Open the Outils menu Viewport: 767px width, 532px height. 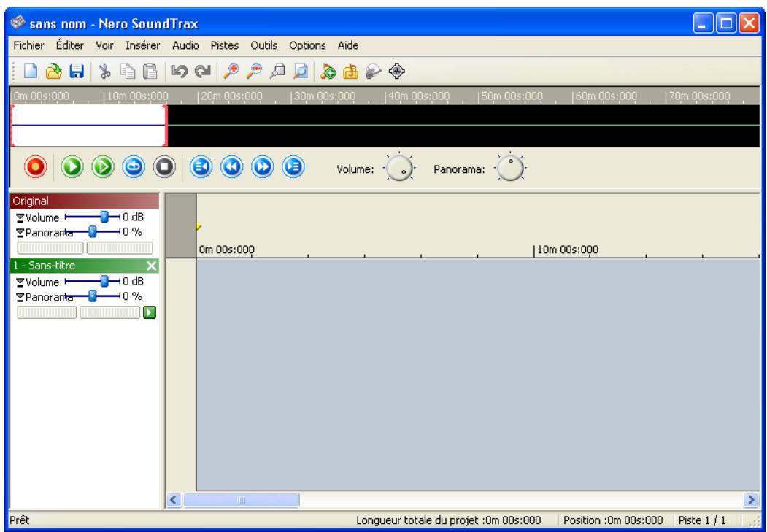tap(264, 45)
